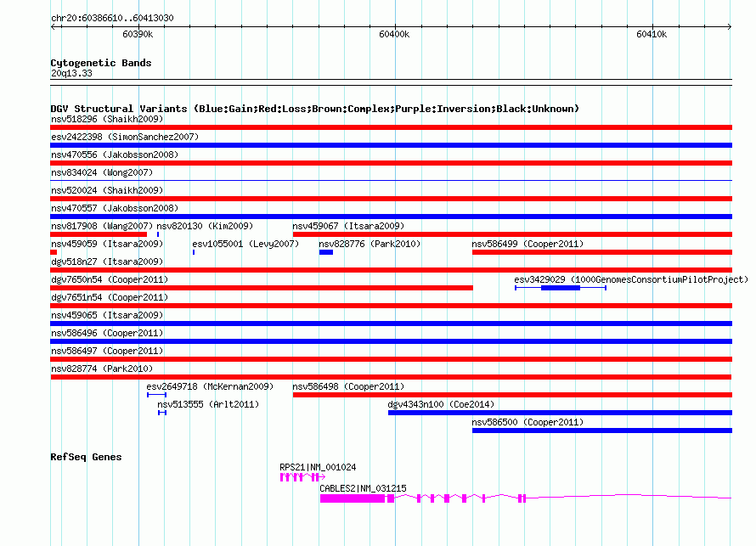Click the ruler's left end arrow
Image resolution: width=756 pixels, height=546 pixels.
click(53, 26)
